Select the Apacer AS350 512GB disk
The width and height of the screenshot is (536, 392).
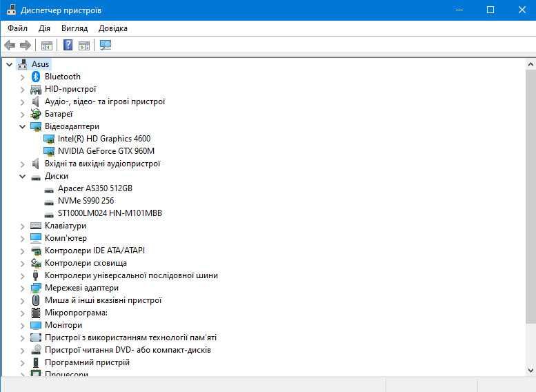click(95, 188)
